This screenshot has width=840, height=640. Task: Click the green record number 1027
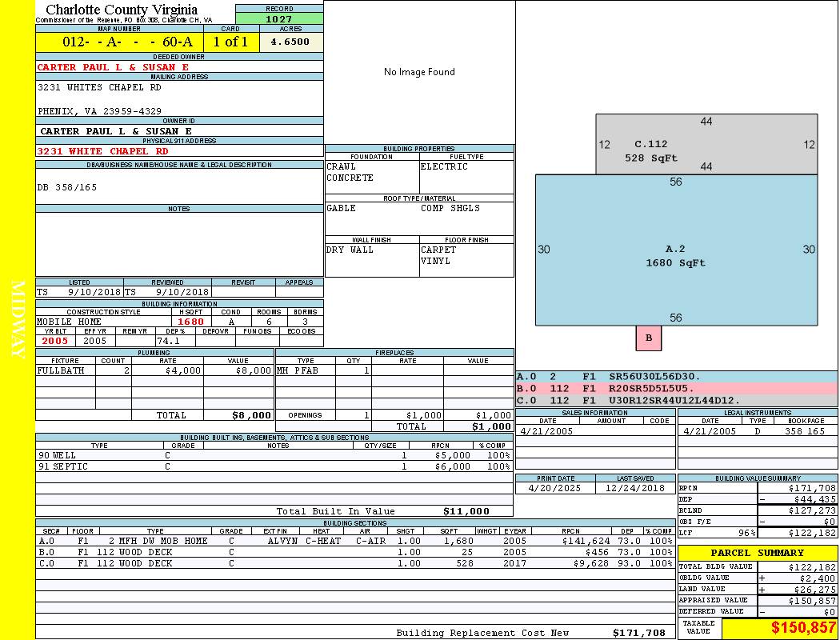point(279,19)
